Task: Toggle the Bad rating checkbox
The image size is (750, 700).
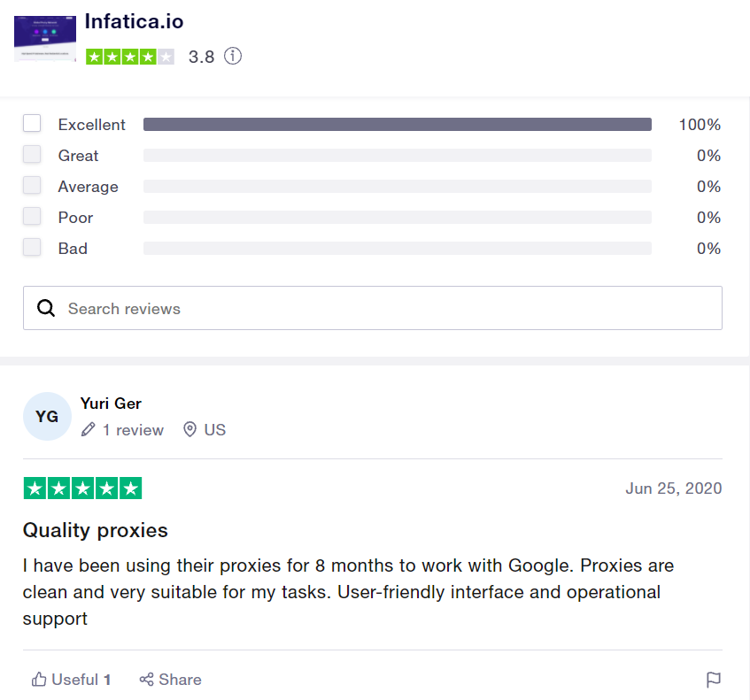Action: tap(32, 248)
